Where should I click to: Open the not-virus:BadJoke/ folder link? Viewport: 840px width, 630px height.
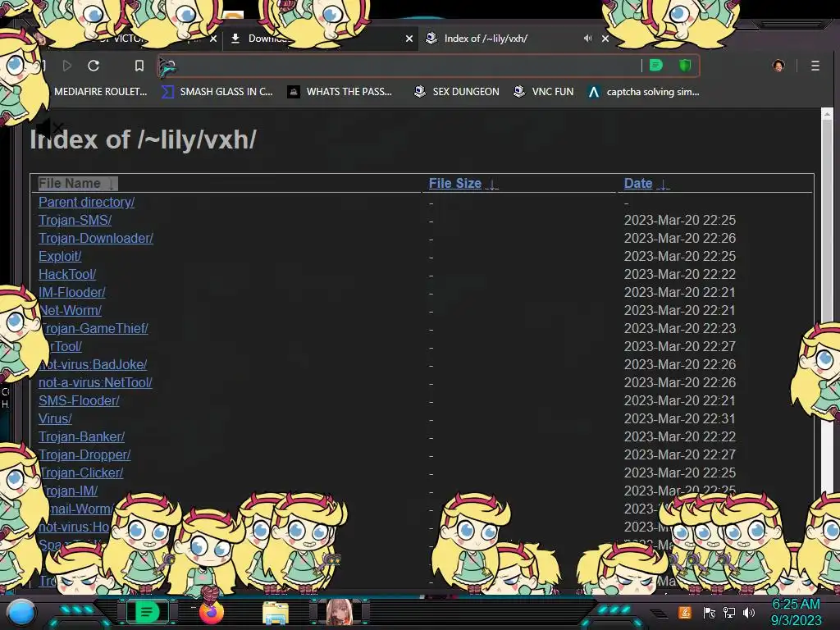93,364
